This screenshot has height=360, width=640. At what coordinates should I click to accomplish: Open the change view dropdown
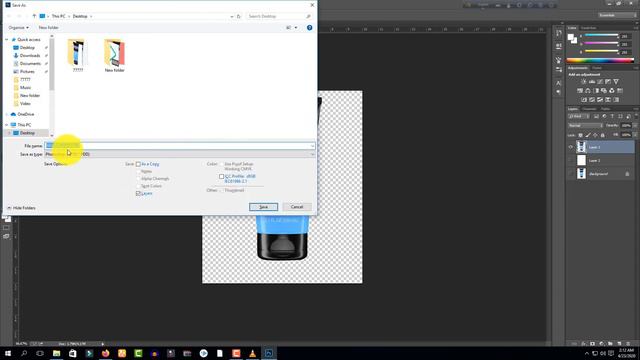point(296,28)
